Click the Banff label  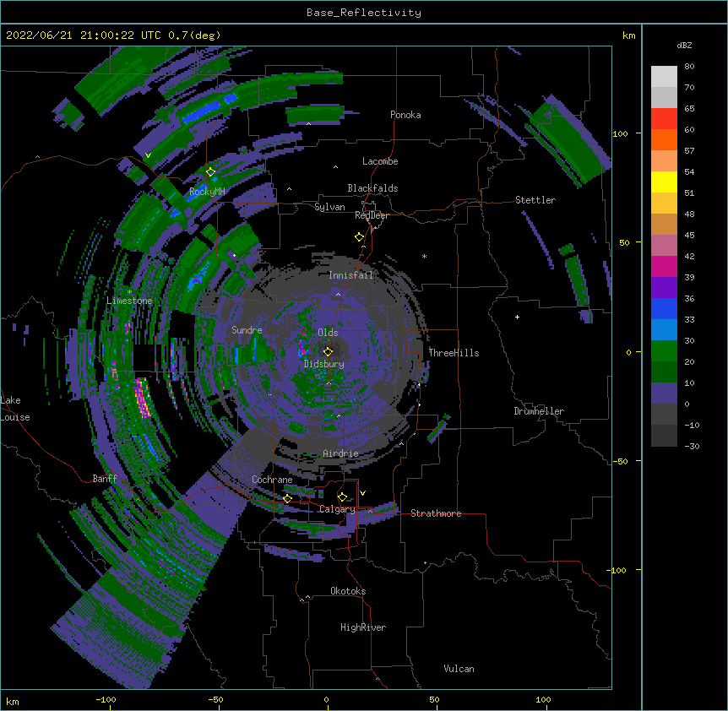point(105,479)
